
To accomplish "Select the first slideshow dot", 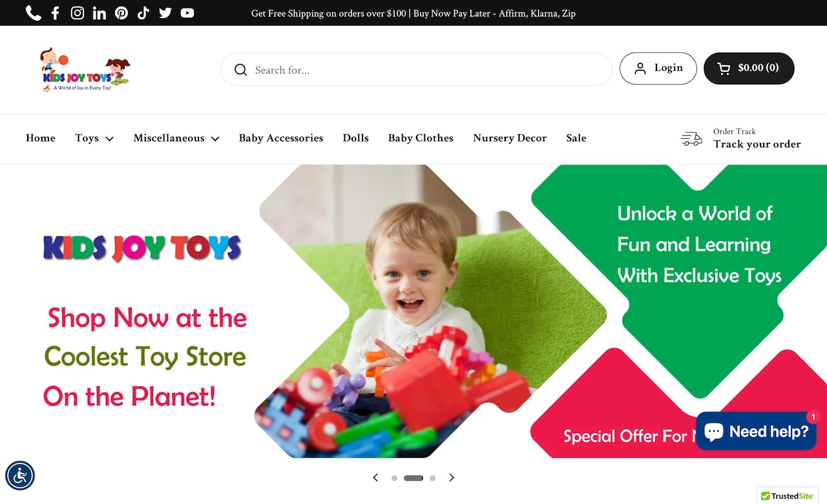I will [394, 478].
